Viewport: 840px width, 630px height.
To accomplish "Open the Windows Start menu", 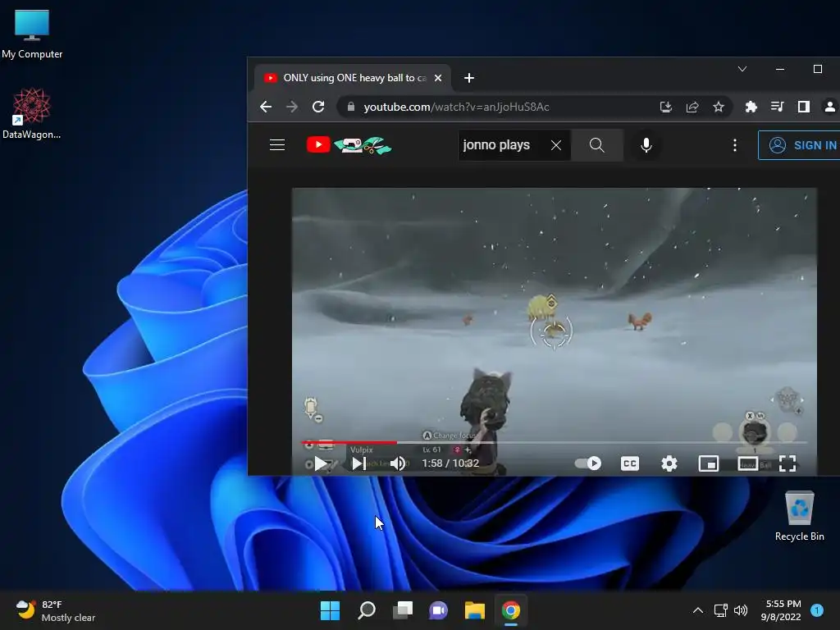I will click(x=330, y=610).
